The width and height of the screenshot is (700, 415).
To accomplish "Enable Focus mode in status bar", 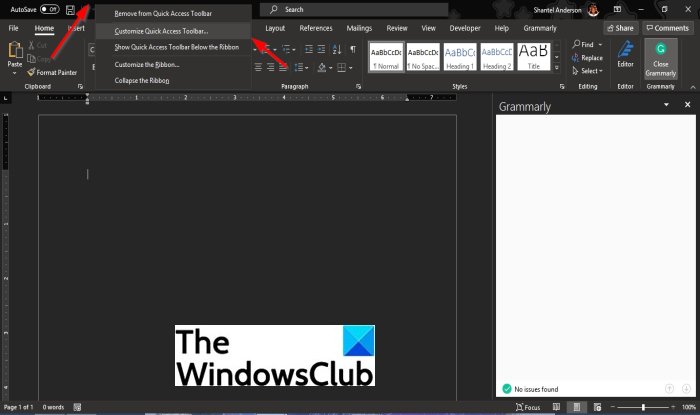I will coord(528,407).
